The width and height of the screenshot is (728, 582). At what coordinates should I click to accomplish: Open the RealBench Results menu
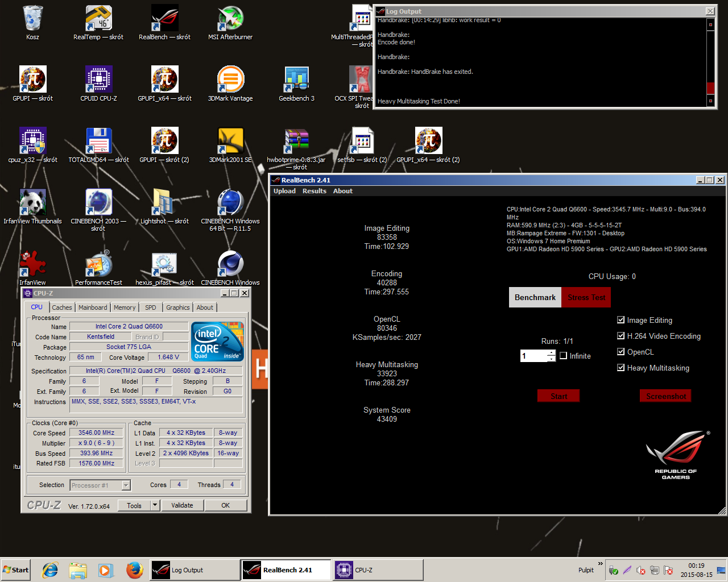[315, 191]
